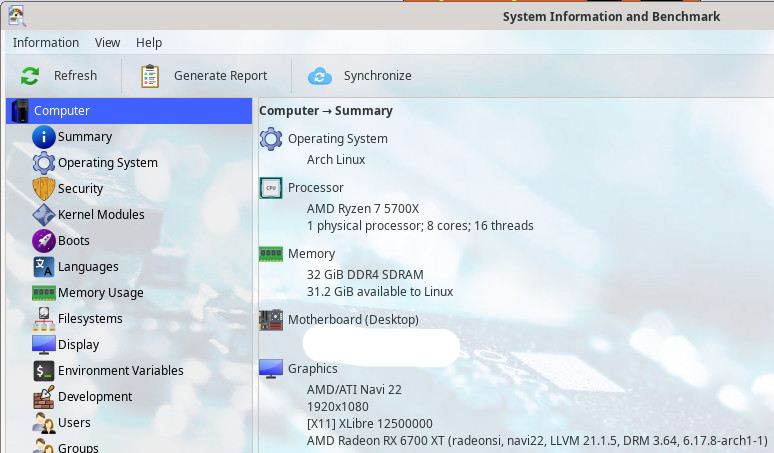Open the Boots sidebar entry
Image resolution: width=774 pixels, height=453 pixels.
(x=74, y=241)
